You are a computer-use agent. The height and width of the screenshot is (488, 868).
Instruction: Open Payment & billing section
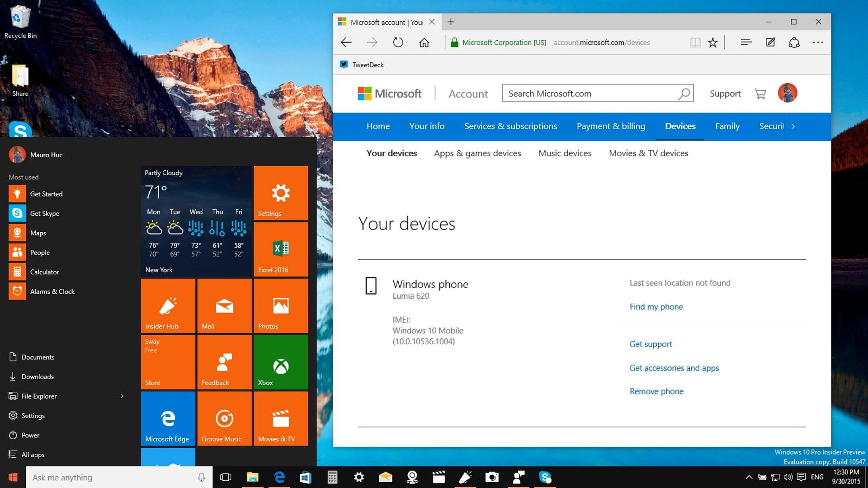point(611,127)
